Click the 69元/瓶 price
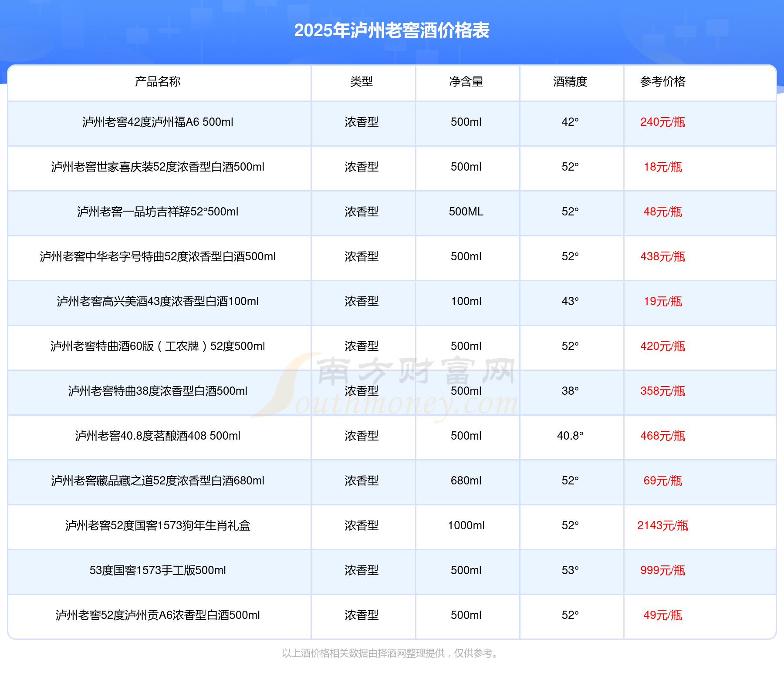 pos(663,481)
